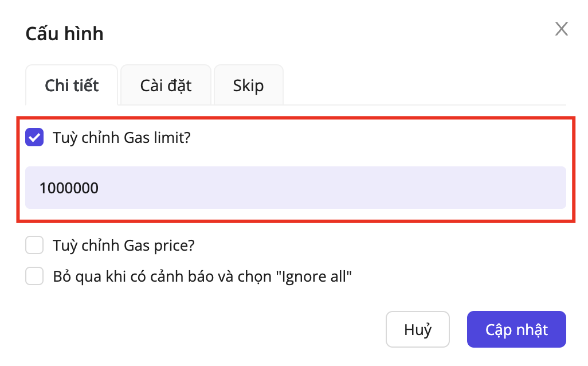Click the Cập nhật button
The width and height of the screenshot is (588, 366).
[x=516, y=329]
